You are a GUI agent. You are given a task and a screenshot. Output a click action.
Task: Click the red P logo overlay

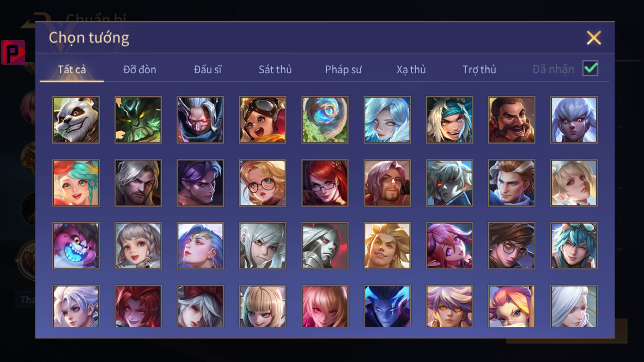pyautogui.click(x=13, y=52)
